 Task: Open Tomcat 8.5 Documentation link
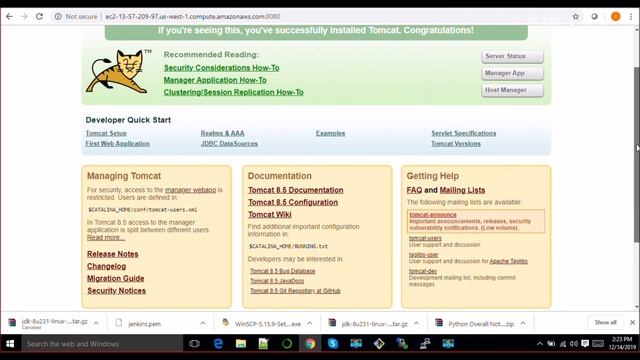point(296,190)
